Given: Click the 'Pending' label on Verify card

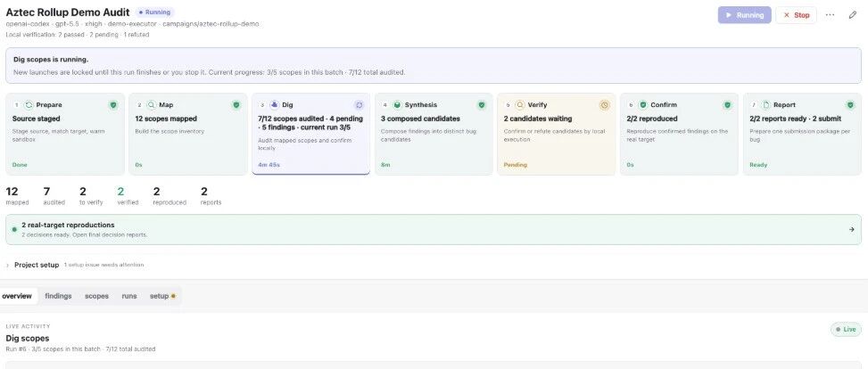Looking at the screenshot, I should point(516,165).
